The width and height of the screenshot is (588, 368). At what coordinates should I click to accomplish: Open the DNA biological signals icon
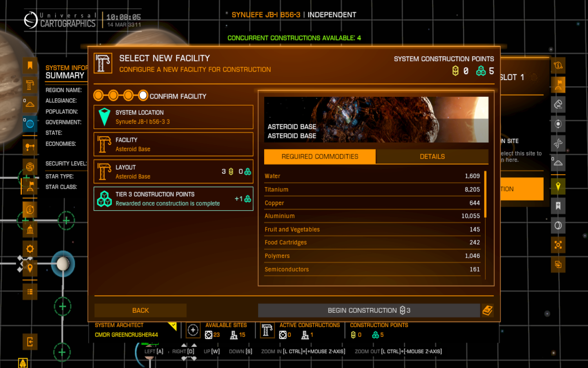(x=558, y=143)
